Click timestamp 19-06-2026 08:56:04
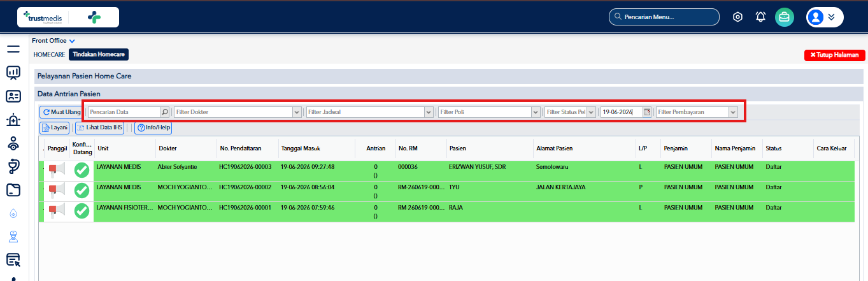 pyautogui.click(x=308, y=187)
